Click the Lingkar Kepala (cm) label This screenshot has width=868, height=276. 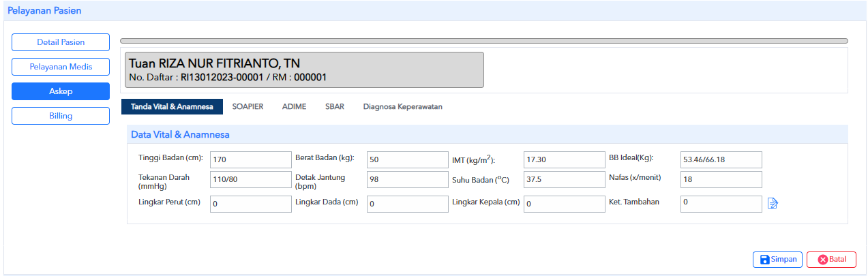pos(486,202)
